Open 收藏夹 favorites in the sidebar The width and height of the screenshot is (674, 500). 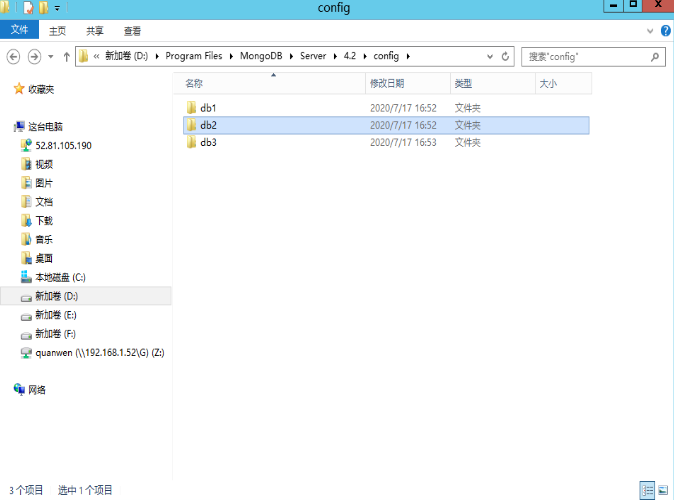[34, 89]
